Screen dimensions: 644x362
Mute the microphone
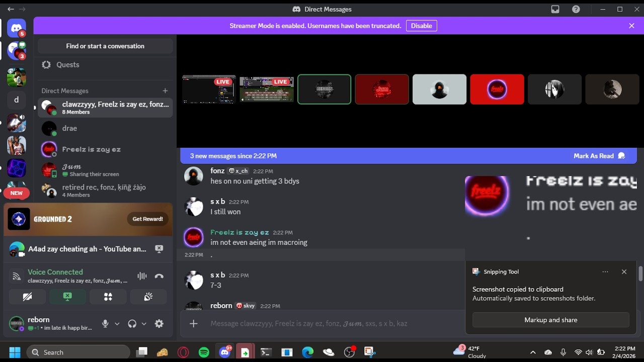tap(105, 324)
